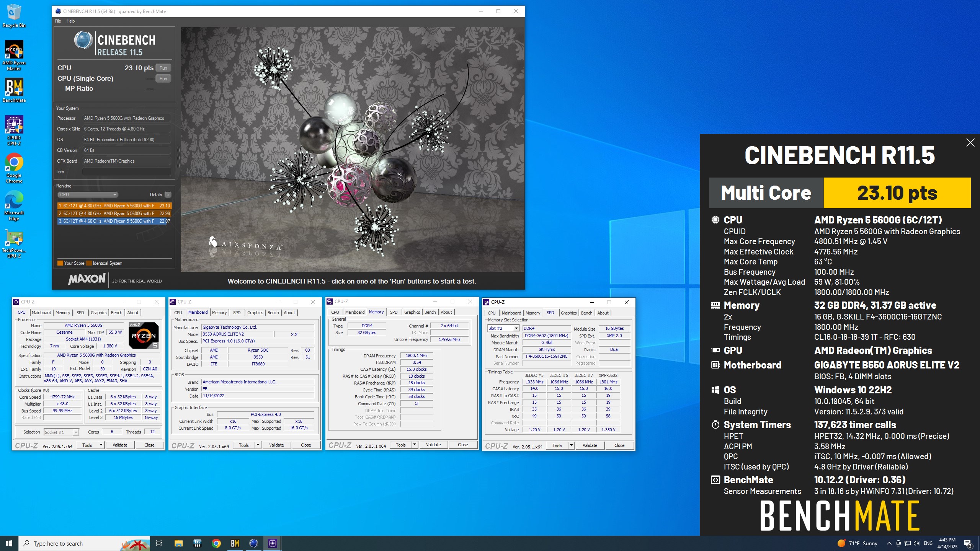Open the Recycle Bin desktop icon
980x551 pixels.
[14, 15]
